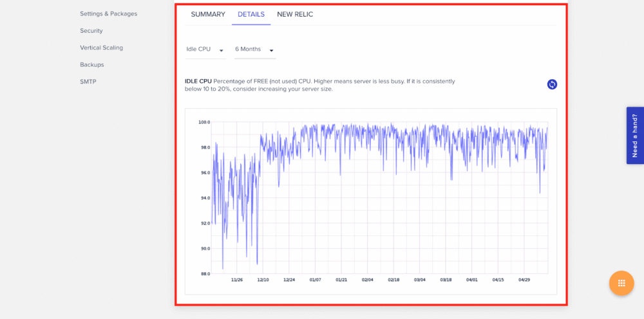The image size is (644, 319).
Task: Click the IDLE CPU description heading
Action: (198, 82)
